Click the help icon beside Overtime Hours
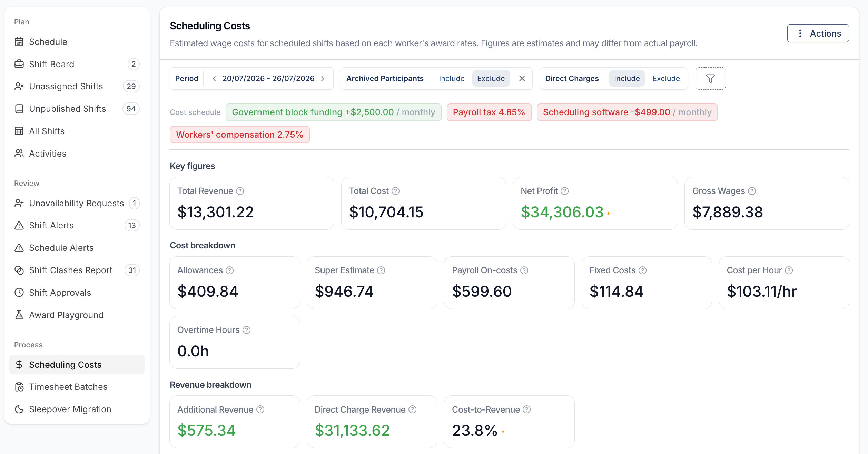The height and width of the screenshot is (454, 868). [x=247, y=330]
